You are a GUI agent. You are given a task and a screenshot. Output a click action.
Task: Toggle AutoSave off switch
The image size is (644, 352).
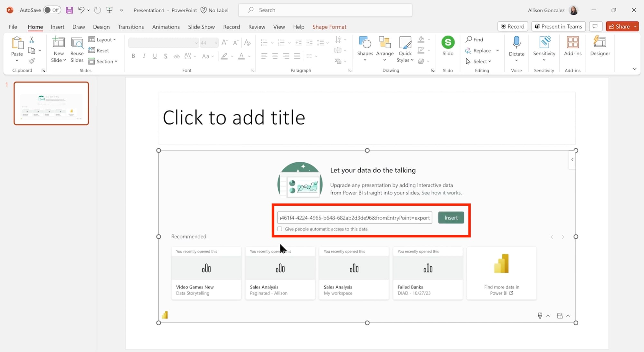click(52, 10)
